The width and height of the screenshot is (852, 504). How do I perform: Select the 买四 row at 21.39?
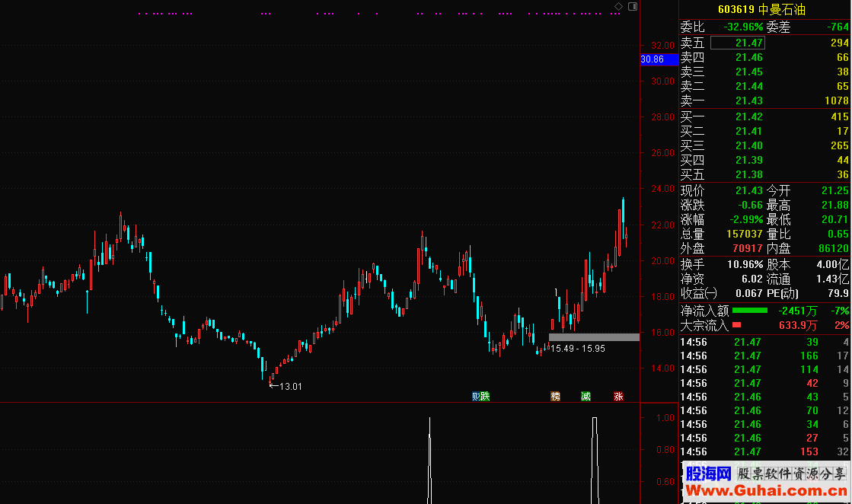764,160
